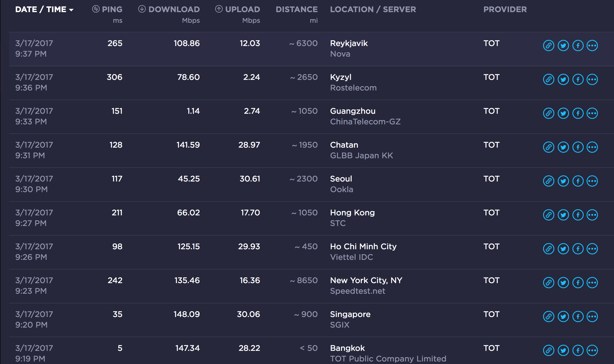Share Bangkok result on Twitter
The height and width of the screenshot is (364, 614).
point(563,351)
